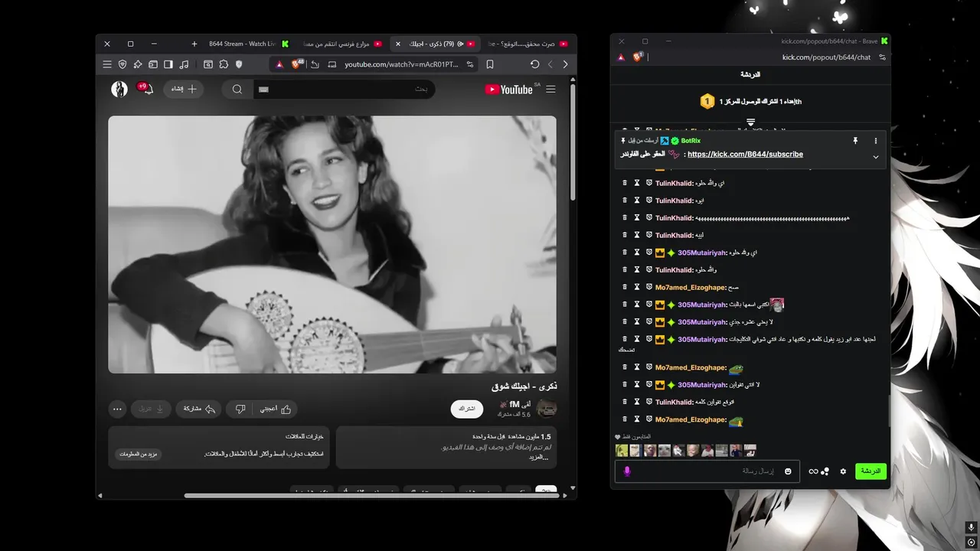Click the first emote in followers-only emote row

622,451
